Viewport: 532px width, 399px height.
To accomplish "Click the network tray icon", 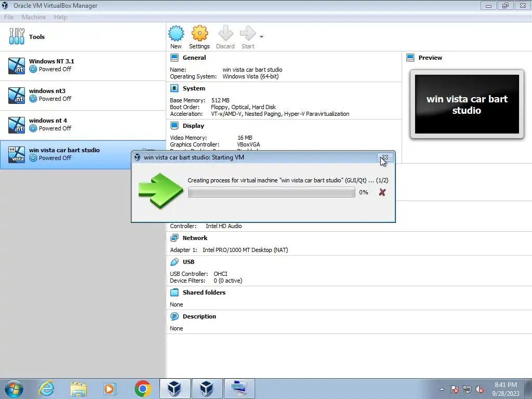I will pyautogui.click(x=467, y=389).
